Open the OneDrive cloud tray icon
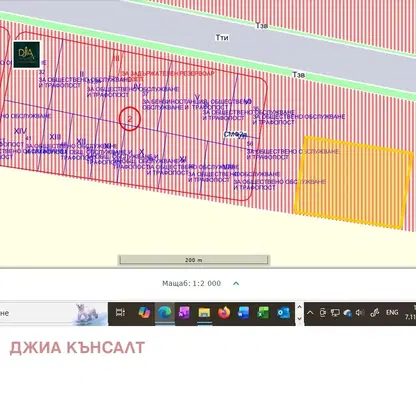 348,313
